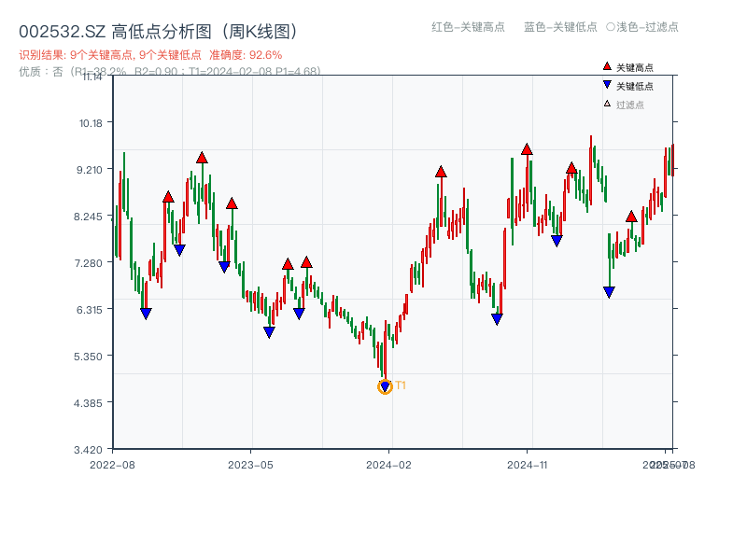The width and height of the screenshot is (747, 560).
Task: Click the 6.315 y-axis price label
Action: click(89, 310)
